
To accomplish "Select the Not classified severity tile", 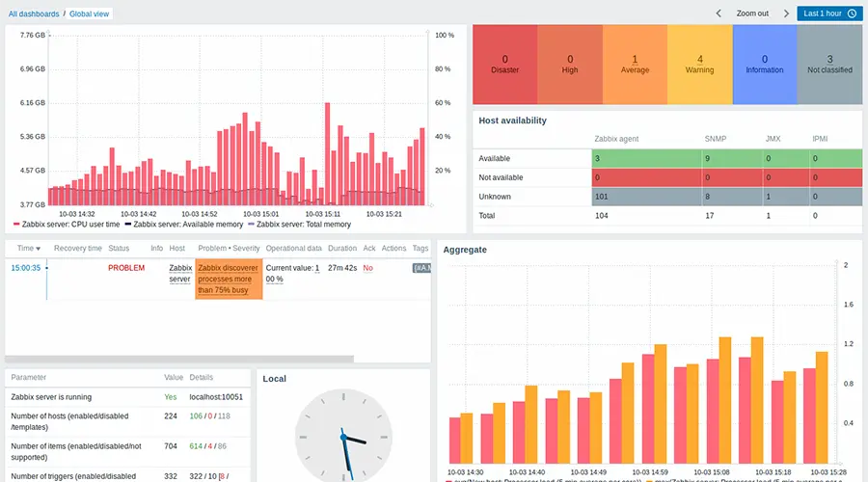I will pyautogui.click(x=829, y=65).
